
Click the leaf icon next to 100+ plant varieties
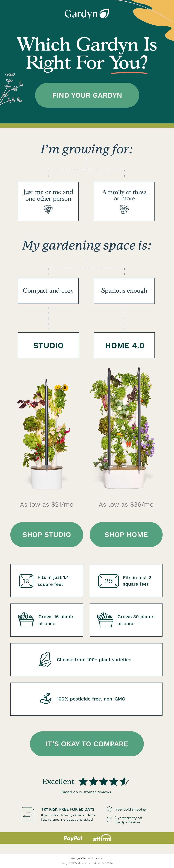45,659
